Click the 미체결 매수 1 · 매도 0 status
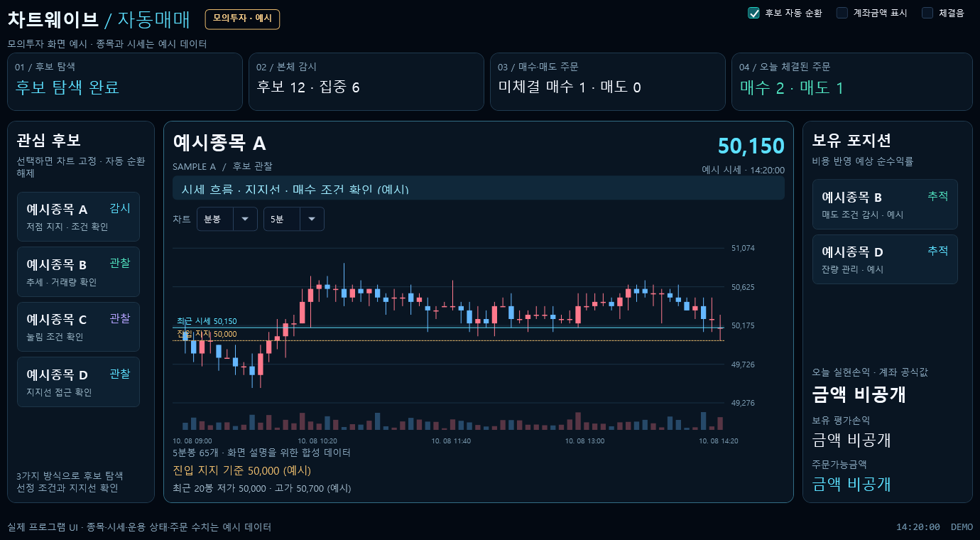Viewport: 980px width, 540px height. click(570, 87)
